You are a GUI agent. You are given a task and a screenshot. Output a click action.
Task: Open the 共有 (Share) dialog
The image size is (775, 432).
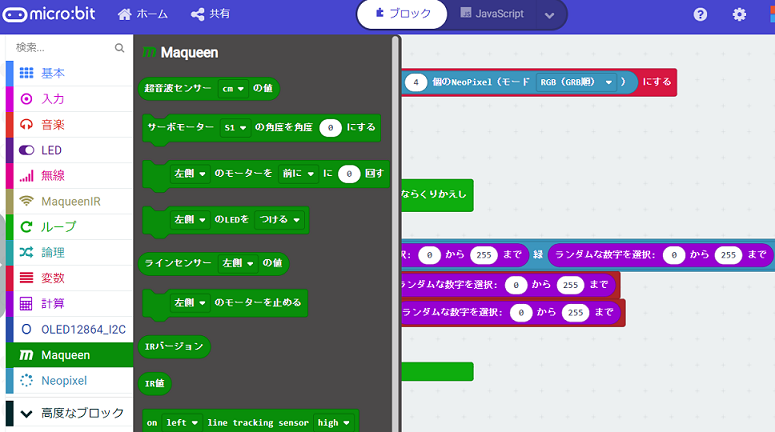pos(210,14)
